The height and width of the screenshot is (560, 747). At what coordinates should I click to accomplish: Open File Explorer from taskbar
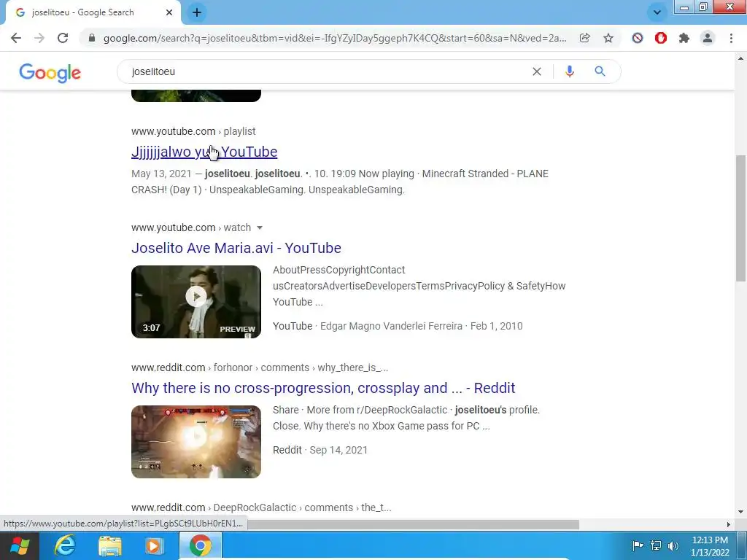pyautogui.click(x=110, y=545)
